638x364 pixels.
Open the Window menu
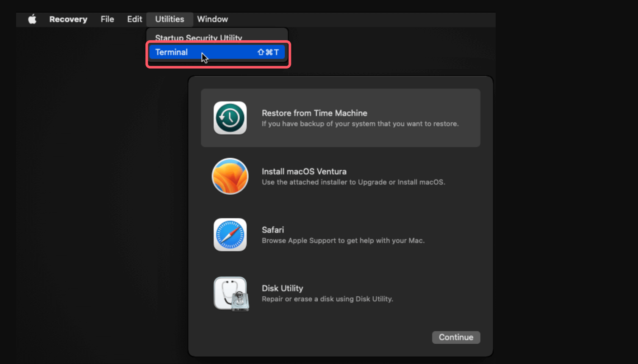212,19
